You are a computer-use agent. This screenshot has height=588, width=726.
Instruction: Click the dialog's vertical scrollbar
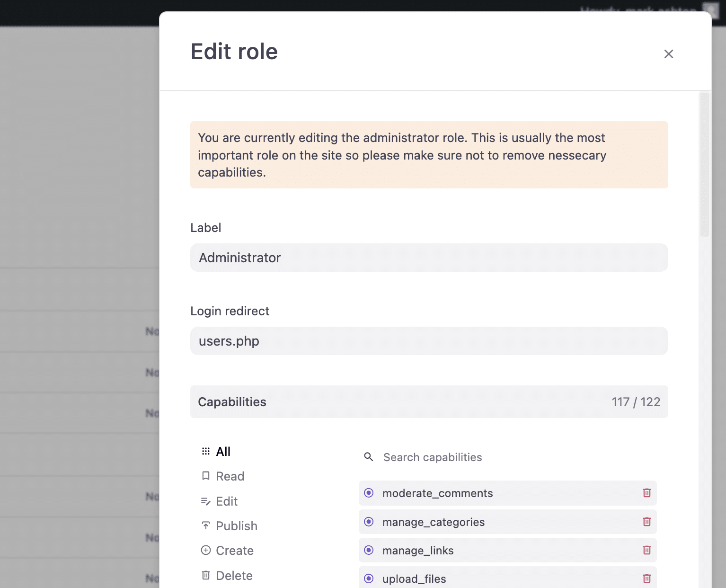pyautogui.click(x=704, y=165)
